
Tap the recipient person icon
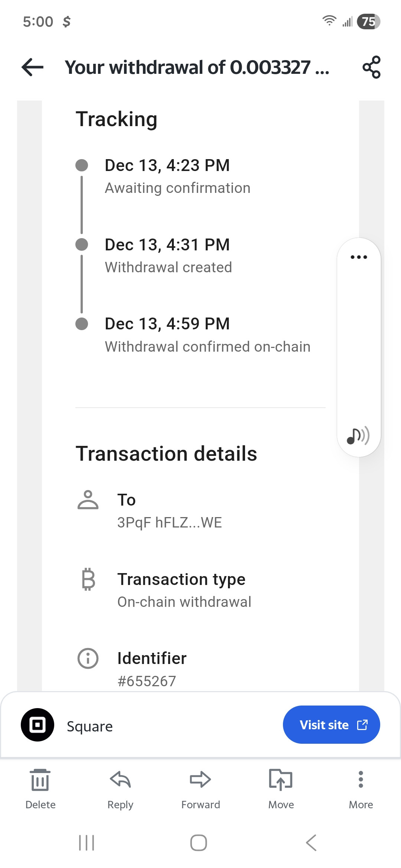pos(88,500)
